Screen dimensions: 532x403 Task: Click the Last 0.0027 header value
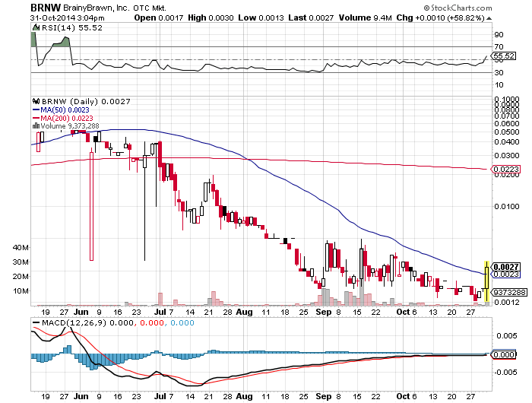tap(311, 17)
